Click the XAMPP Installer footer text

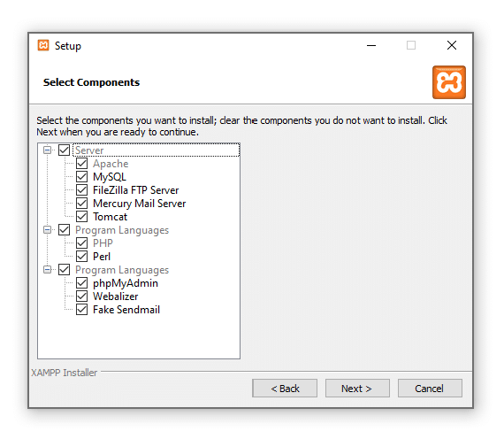65,373
